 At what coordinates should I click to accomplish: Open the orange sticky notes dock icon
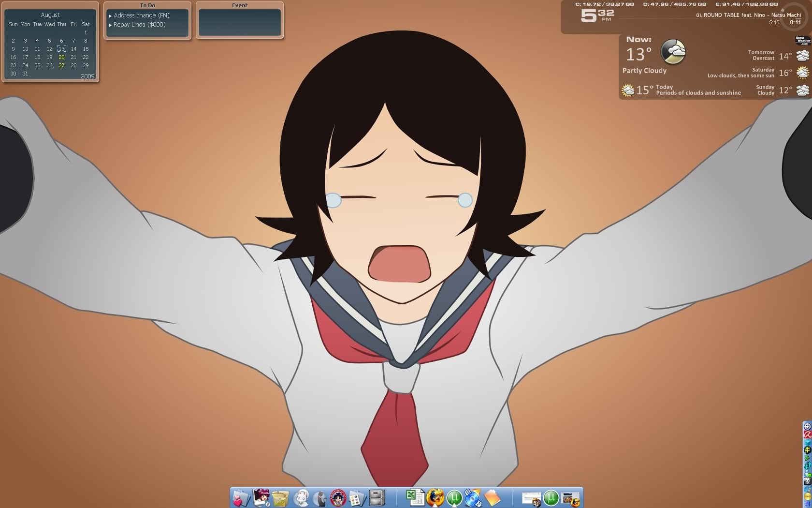point(492,498)
